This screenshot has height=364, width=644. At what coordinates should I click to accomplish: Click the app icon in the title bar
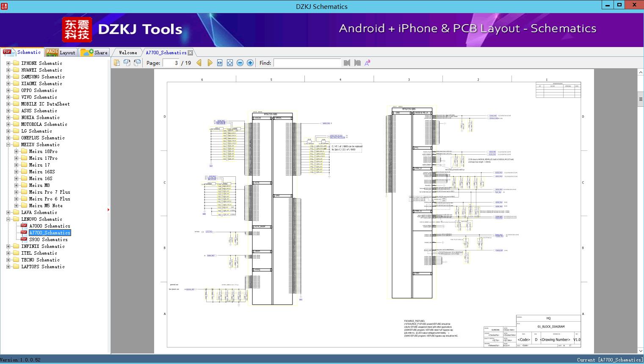coord(4,6)
